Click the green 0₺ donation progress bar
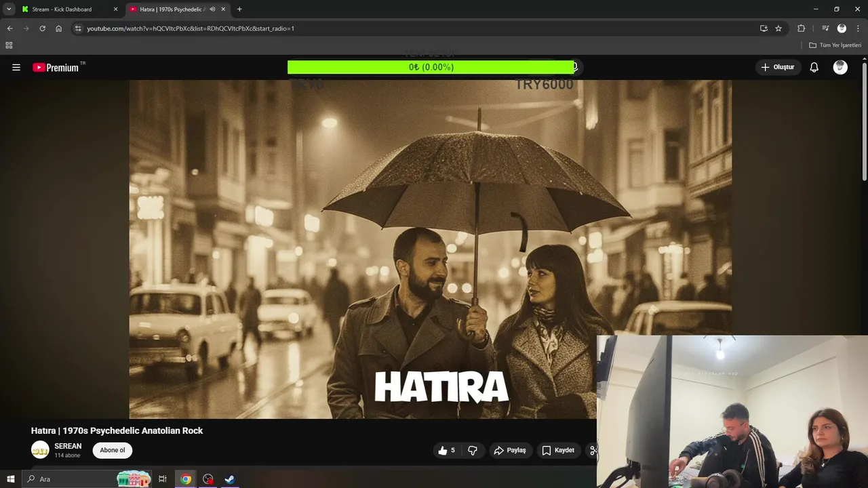Screen dimensions: 868x488 click(431, 67)
